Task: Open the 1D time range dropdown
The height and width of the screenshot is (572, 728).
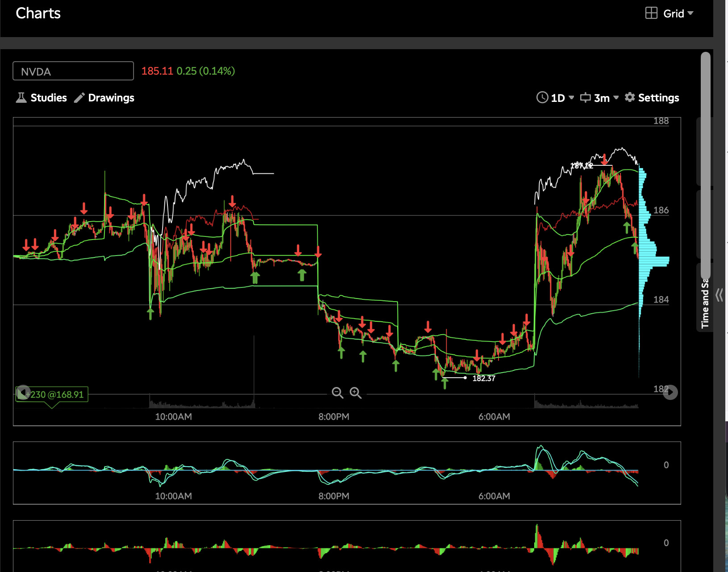Action: coord(571,97)
